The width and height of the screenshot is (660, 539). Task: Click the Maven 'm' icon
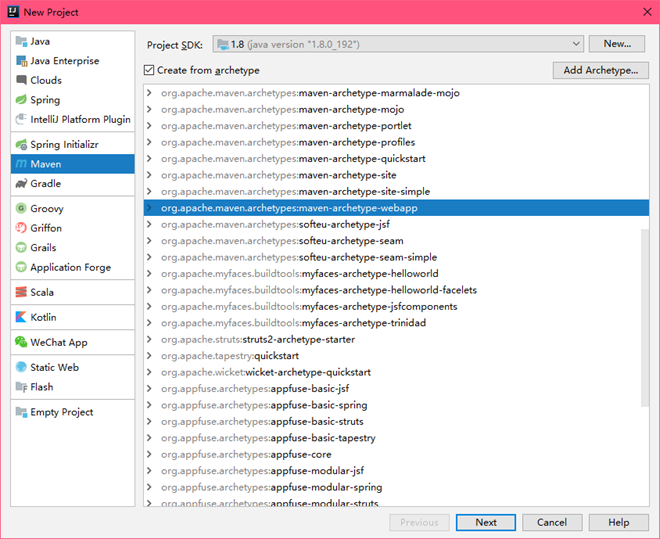21,164
